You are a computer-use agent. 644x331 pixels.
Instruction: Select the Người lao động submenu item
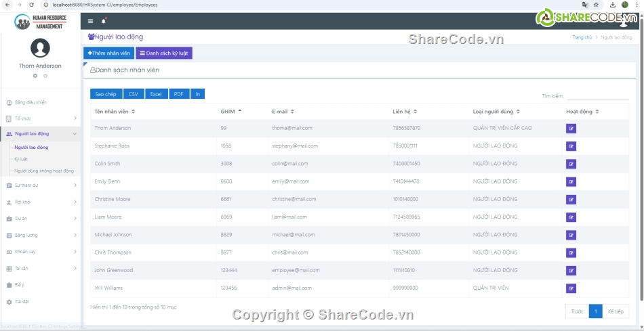click(31, 148)
